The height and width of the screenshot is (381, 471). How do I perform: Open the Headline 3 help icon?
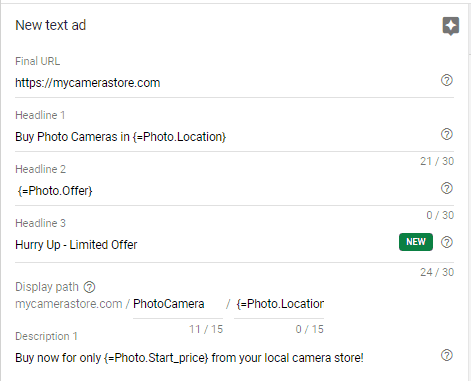coord(447,242)
